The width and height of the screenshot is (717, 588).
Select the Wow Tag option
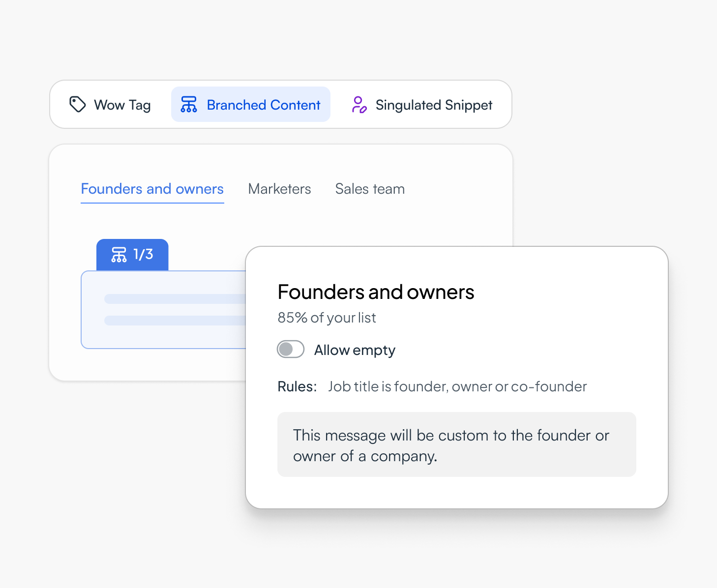pos(110,104)
